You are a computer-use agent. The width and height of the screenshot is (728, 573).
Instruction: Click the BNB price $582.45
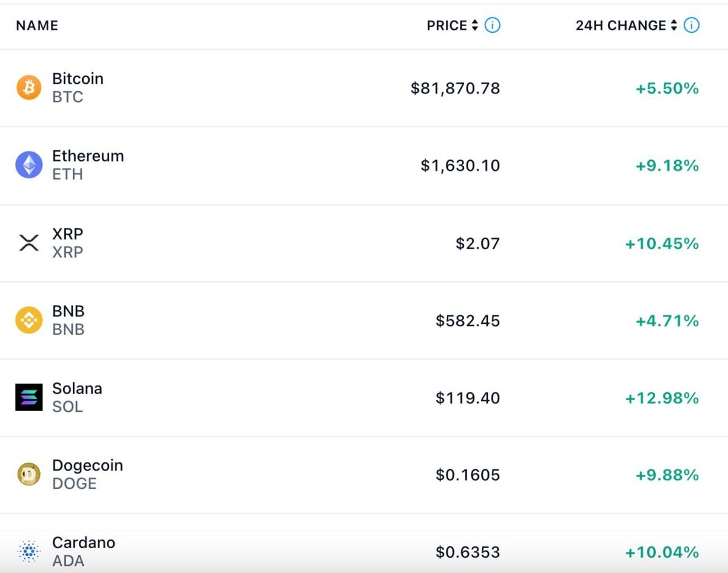point(467,321)
